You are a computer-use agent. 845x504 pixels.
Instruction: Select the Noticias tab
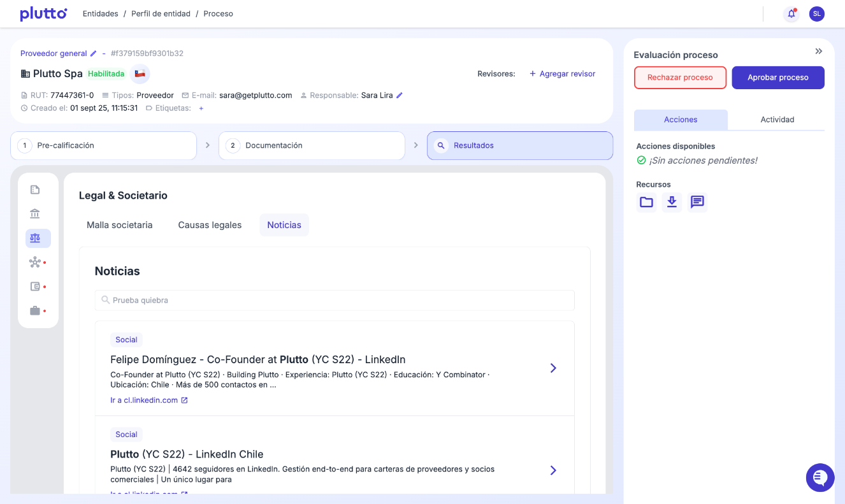(x=284, y=225)
